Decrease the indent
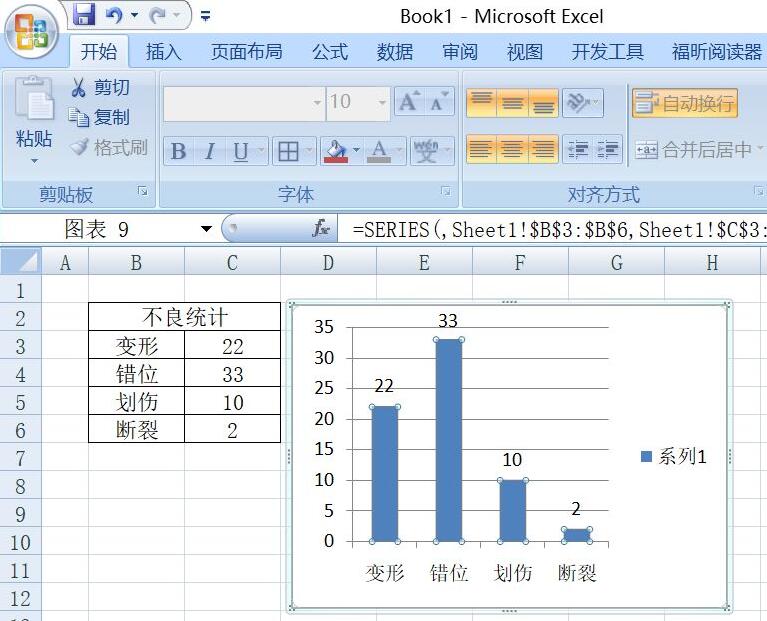Screen dimensions: 767x621 [x=578, y=149]
